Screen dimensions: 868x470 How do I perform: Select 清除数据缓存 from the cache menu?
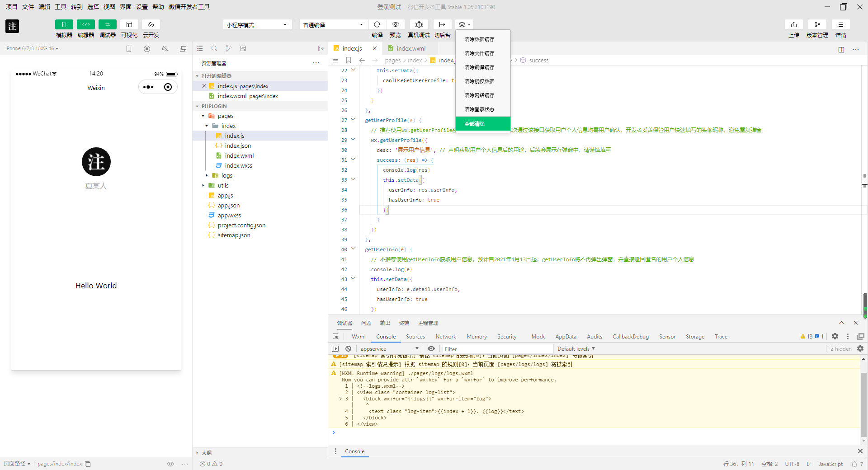(483, 39)
